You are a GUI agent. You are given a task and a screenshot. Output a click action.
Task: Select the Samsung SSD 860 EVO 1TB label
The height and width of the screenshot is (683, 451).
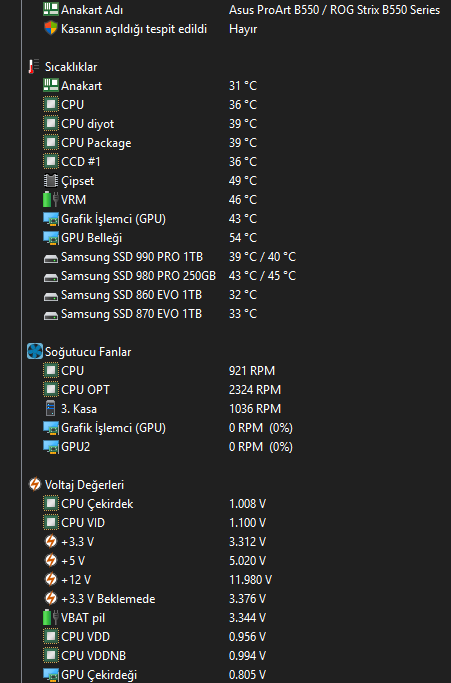point(131,295)
